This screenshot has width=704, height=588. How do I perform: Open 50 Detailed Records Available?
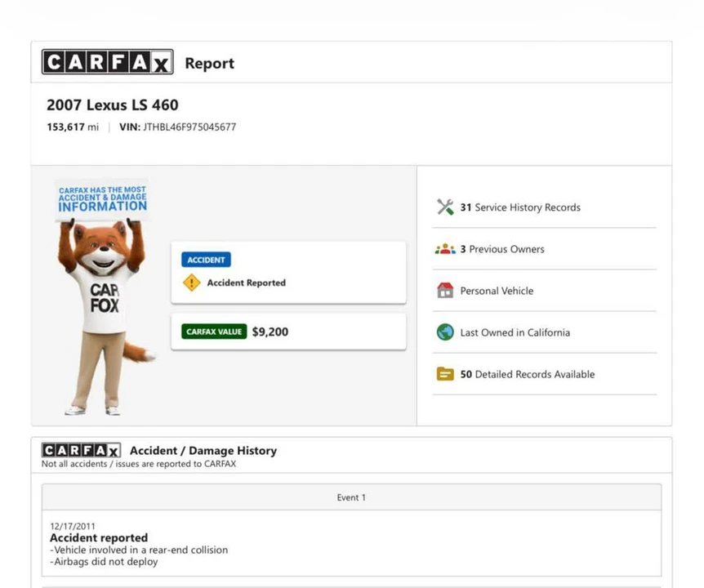(545, 374)
